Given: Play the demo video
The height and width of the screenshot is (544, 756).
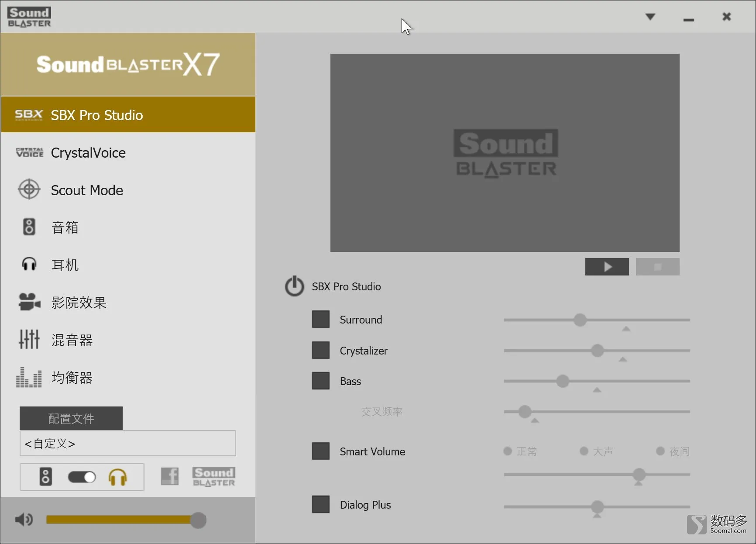Looking at the screenshot, I should click(x=607, y=267).
